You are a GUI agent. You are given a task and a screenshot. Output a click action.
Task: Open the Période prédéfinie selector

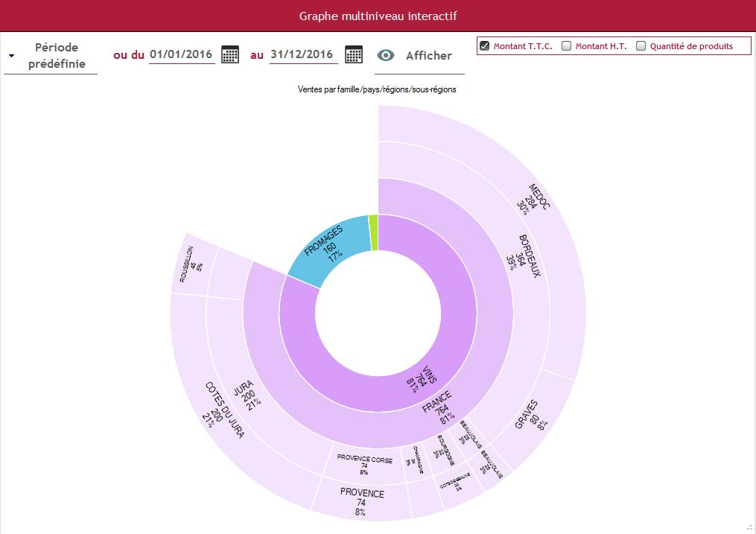pos(51,56)
